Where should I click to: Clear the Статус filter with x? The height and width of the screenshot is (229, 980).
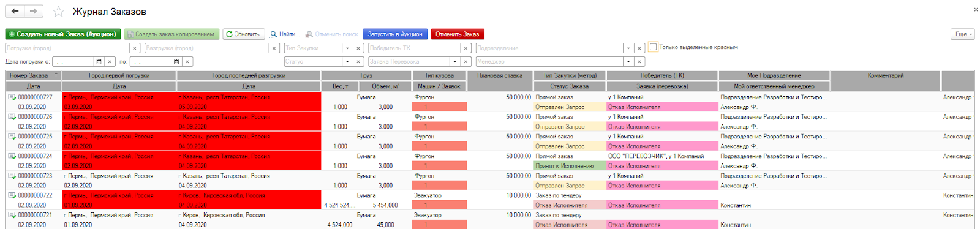(359, 62)
